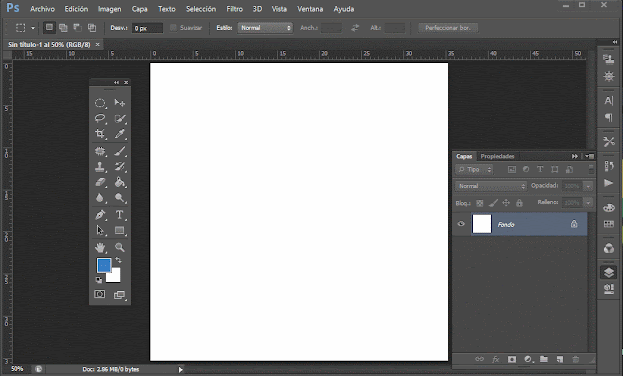Open the Relleno slider arrow
This screenshot has height=376, width=623.
pos(588,203)
